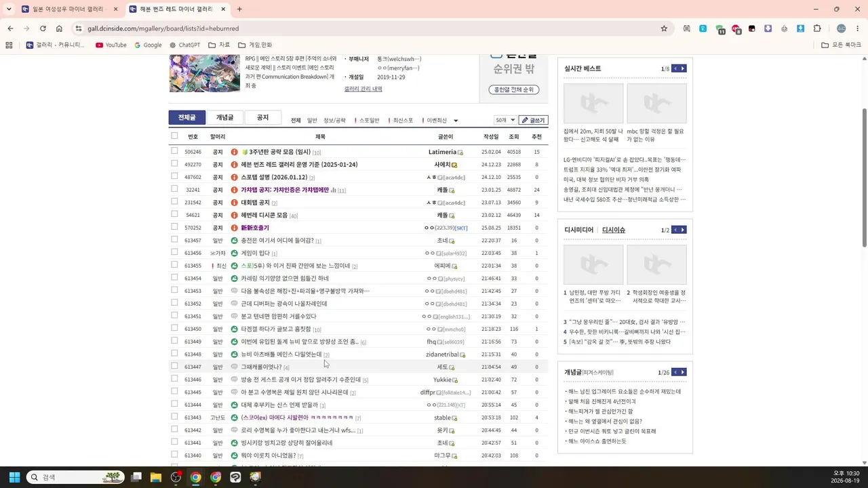Go to next page of 개념글 panel
Viewport: 868px width, 488px height.
click(683, 372)
